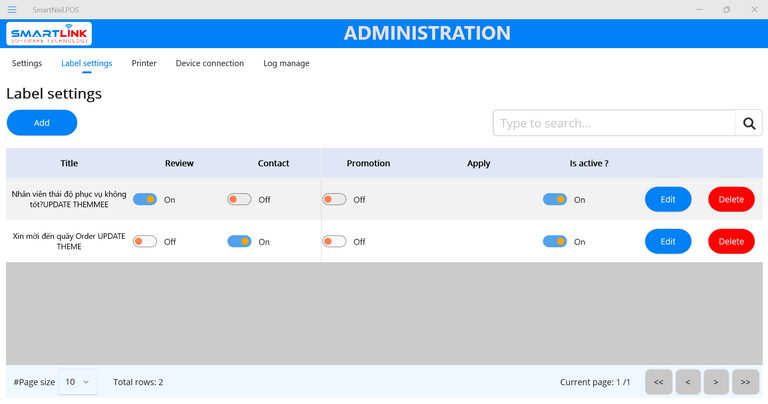
Task: Go to next page using > button
Action: [716, 382]
